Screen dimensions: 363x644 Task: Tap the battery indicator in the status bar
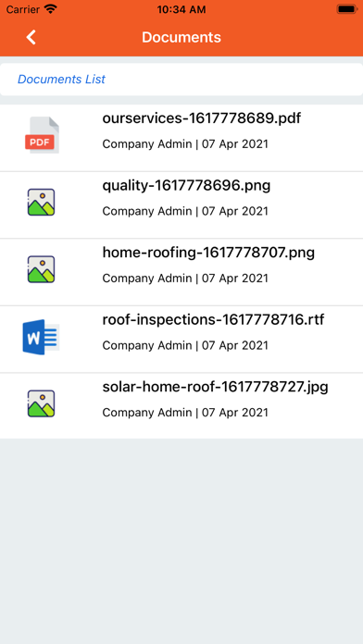(x=347, y=9)
